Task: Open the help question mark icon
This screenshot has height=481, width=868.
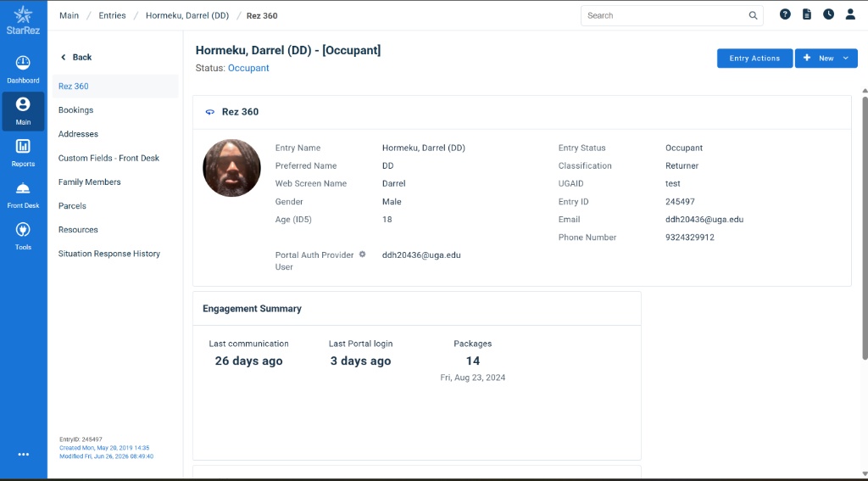Action: (x=785, y=14)
